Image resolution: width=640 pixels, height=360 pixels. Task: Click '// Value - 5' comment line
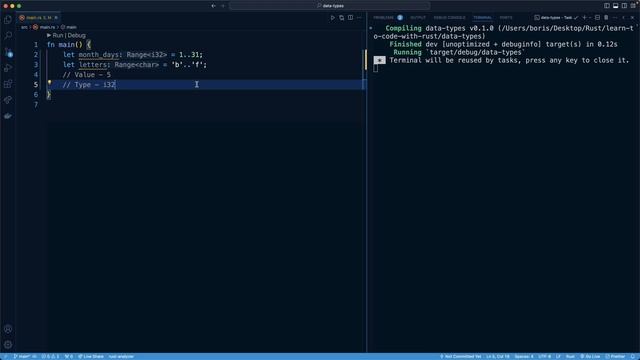87,75
